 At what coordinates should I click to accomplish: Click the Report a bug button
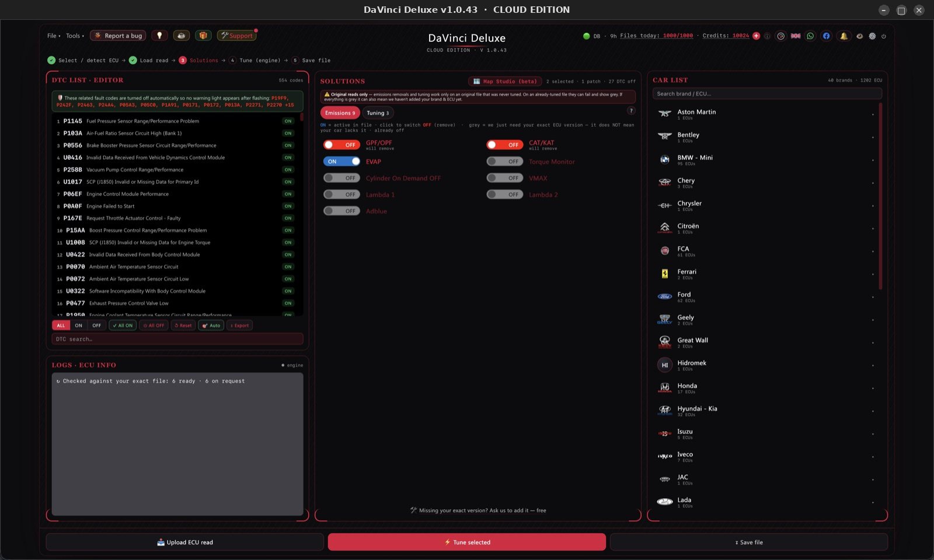click(x=118, y=36)
